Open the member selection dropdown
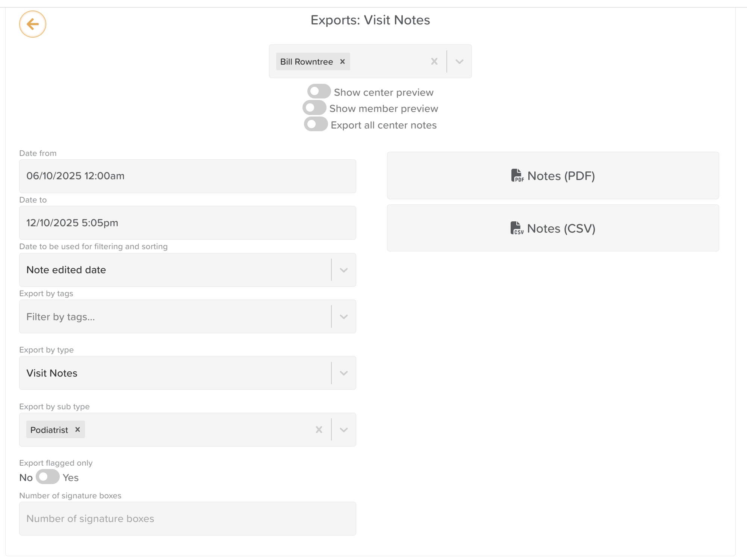The height and width of the screenshot is (560, 747). [x=459, y=62]
